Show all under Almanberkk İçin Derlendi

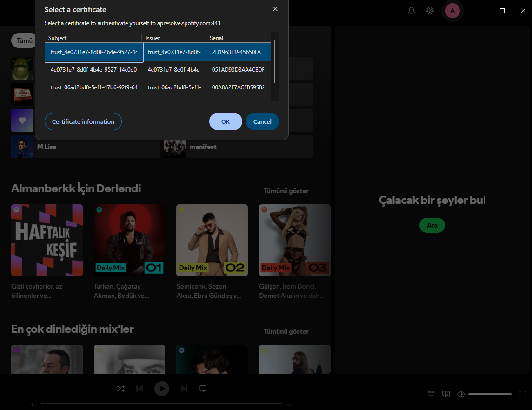pyautogui.click(x=286, y=191)
